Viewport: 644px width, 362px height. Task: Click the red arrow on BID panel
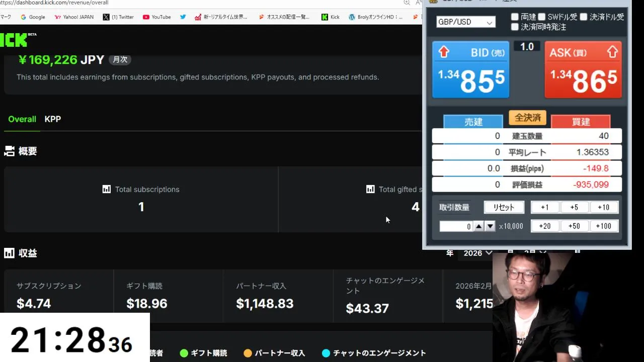tap(444, 52)
